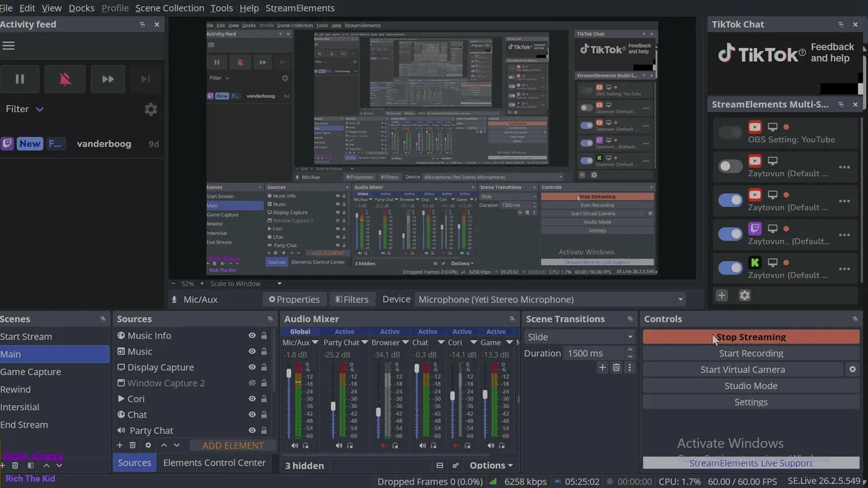Image resolution: width=868 pixels, height=488 pixels.
Task: Click Start Recording
Action: point(751,353)
